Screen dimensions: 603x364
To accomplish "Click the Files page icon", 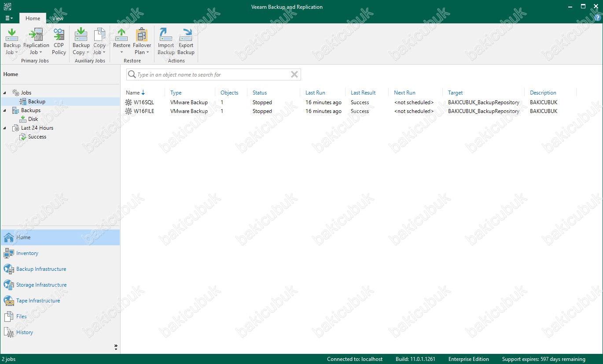I will click(9, 317).
